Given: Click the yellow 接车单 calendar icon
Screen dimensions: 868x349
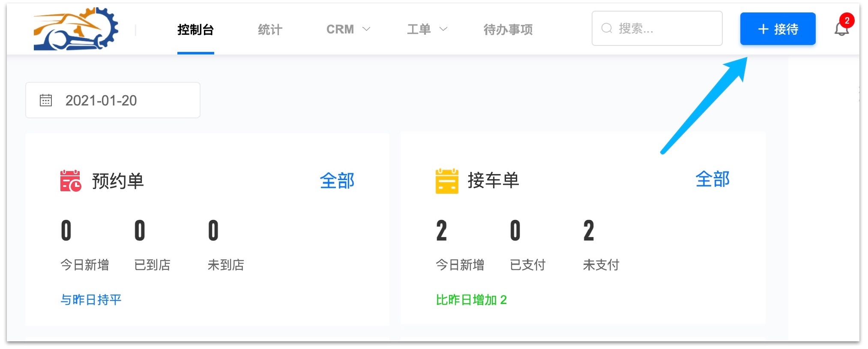Looking at the screenshot, I should click(x=446, y=181).
